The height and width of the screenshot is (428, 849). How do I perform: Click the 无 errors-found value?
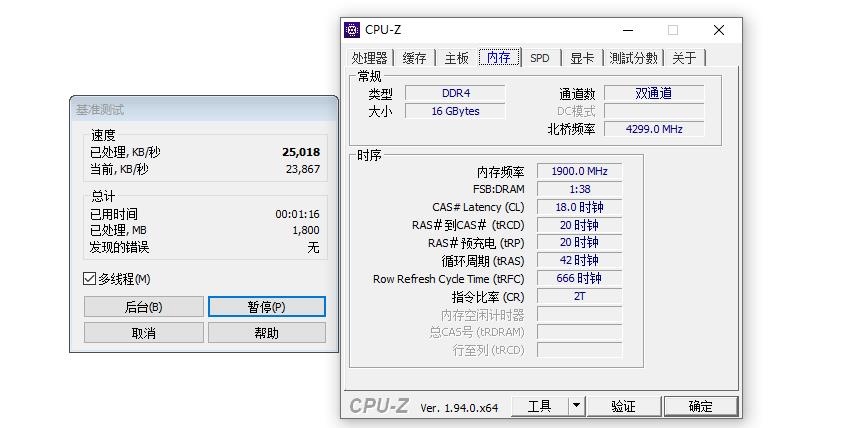(314, 248)
